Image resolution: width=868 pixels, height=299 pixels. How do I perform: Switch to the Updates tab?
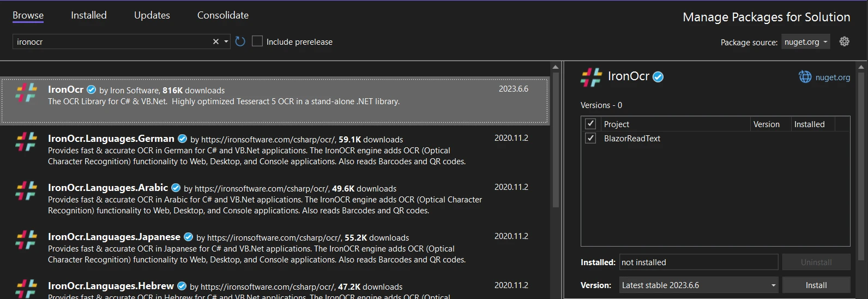(x=152, y=15)
